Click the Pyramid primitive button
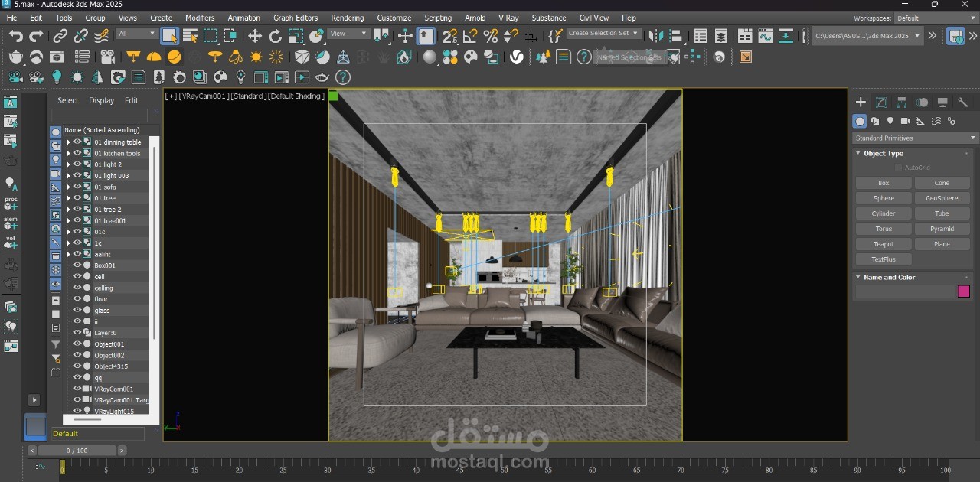Image resolution: width=980 pixels, height=482 pixels. tap(942, 229)
